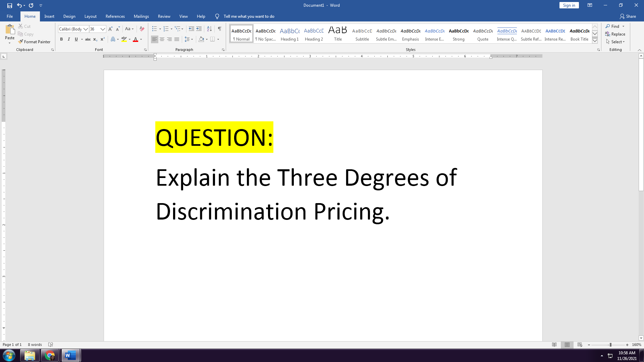The image size is (644, 362).
Task: Apply yellow text highlight color
Action: point(124,39)
